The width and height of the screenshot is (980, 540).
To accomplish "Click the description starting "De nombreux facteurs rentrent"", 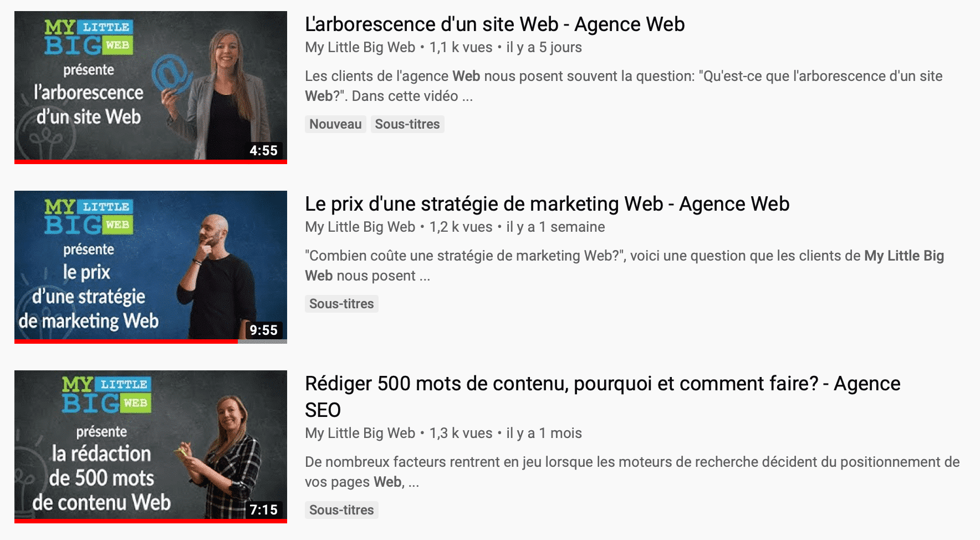I will (632, 472).
